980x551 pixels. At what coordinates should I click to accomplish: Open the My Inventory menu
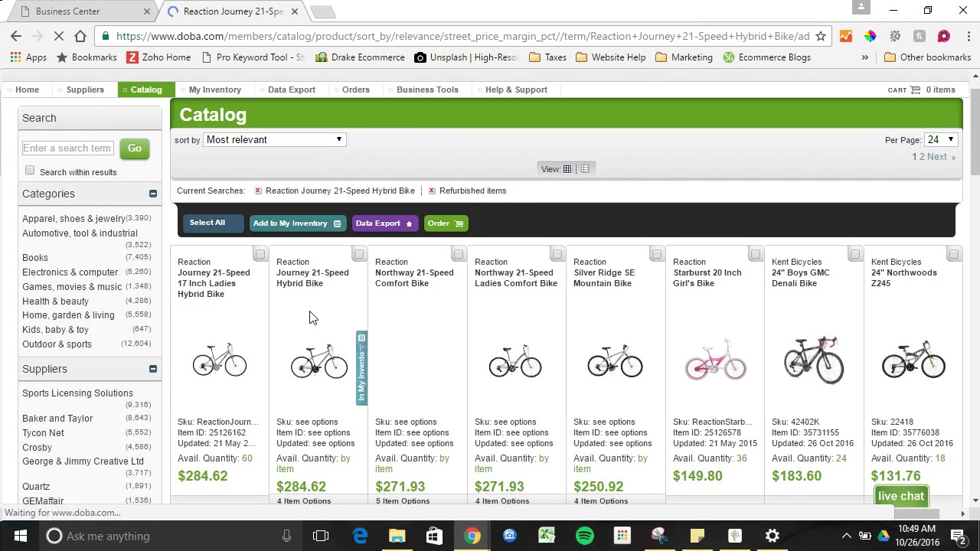[215, 90]
